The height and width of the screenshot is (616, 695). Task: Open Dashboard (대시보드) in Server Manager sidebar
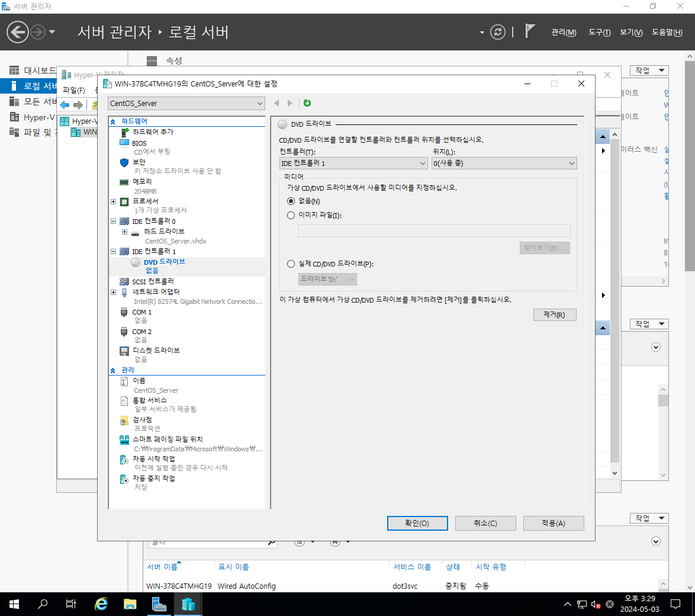pos(33,70)
